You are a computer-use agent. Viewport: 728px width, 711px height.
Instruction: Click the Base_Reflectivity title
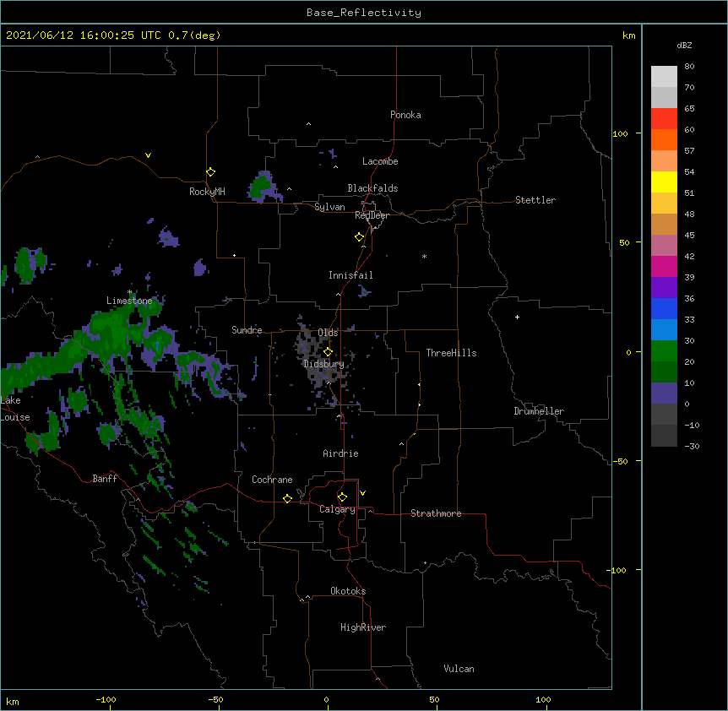[364, 13]
